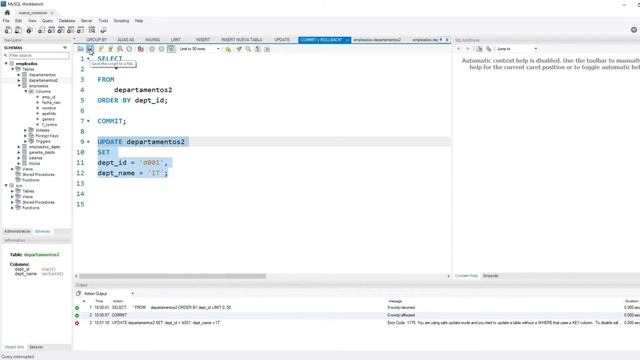Commit the transaction toolbar icon
The width and height of the screenshot is (640, 360).
click(152, 49)
